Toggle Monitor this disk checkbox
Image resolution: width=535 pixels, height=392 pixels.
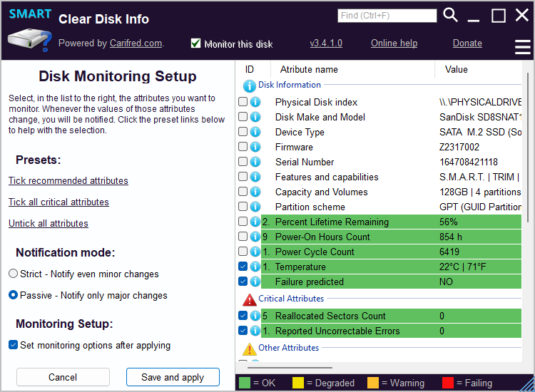(196, 43)
